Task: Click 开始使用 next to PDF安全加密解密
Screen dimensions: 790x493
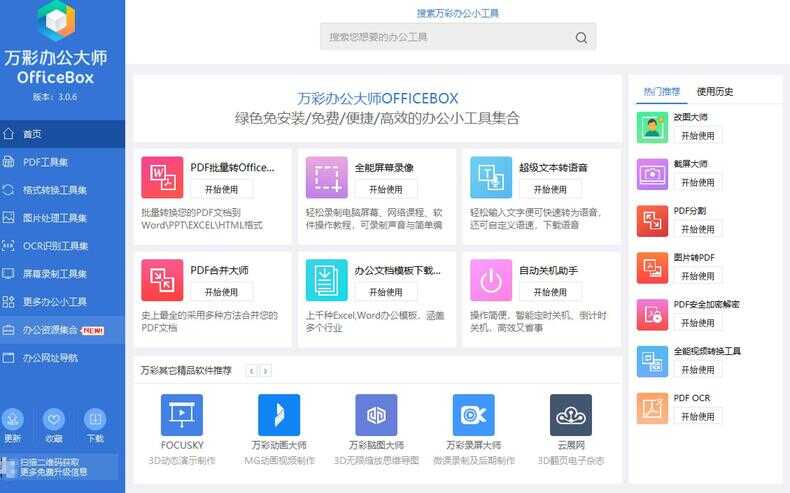Action: click(x=698, y=323)
